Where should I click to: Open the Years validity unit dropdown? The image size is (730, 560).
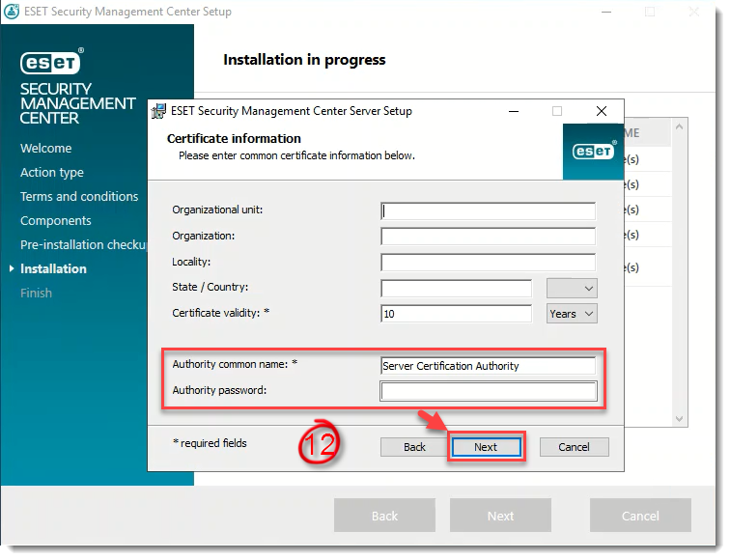pyautogui.click(x=572, y=314)
